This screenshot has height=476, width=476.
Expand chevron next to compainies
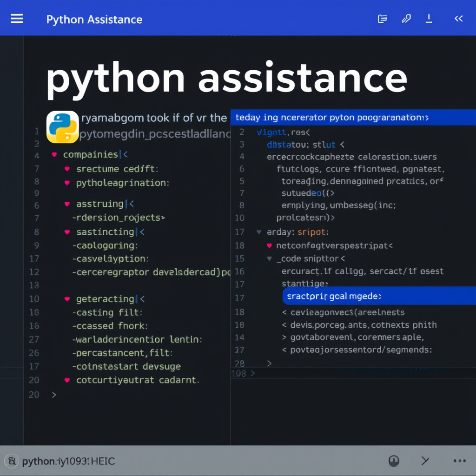tap(126, 154)
